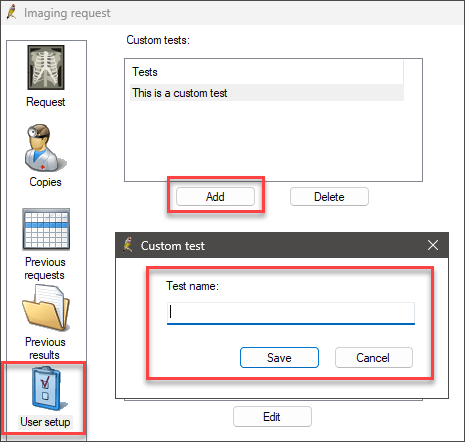Viewport: 465px width, 442px height.
Task: Cancel the Custom test dialog
Action: 374,357
